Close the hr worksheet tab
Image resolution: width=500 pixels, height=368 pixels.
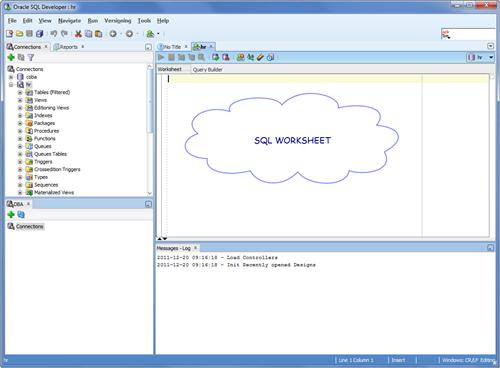tap(211, 46)
